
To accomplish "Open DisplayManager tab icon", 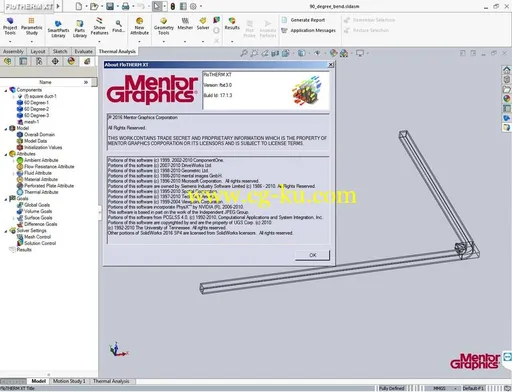I will [71, 61].
